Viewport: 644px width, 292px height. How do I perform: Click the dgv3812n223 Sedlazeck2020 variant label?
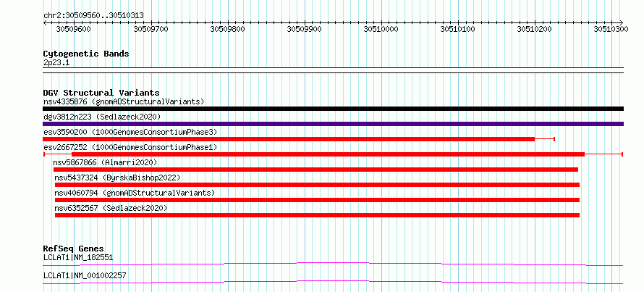coord(102,117)
